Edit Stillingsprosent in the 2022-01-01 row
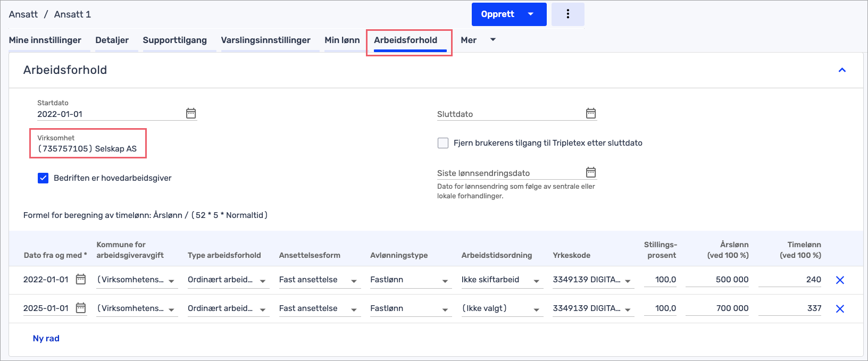 pyautogui.click(x=660, y=280)
